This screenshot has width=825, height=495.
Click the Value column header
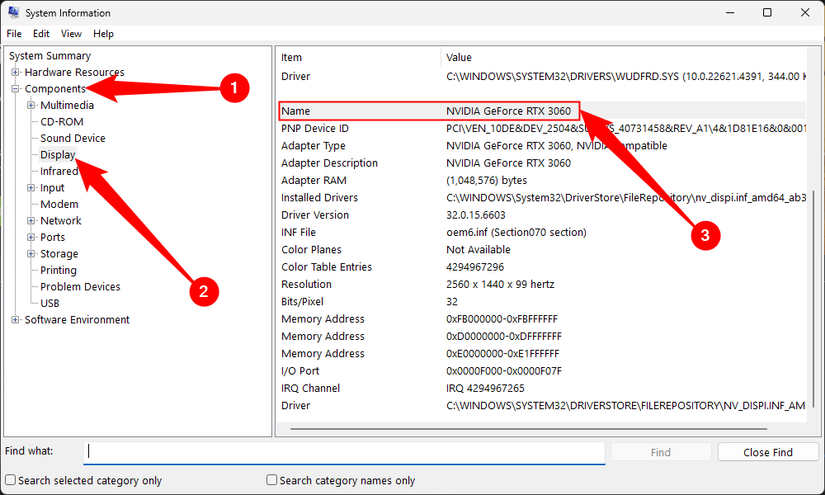pyautogui.click(x=459, y=57)
